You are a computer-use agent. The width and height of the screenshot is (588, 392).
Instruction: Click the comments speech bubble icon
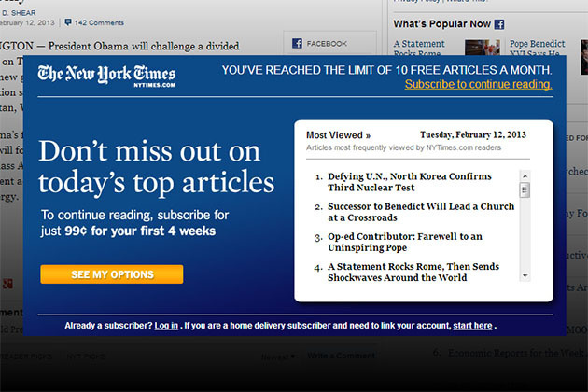pyautogui.click(x=68, y=22)
